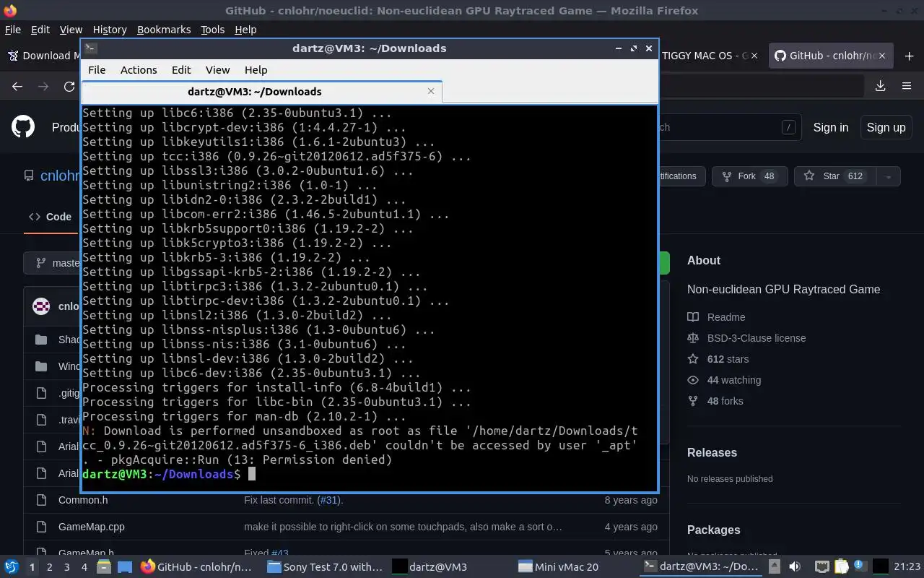924x578 pixels.
Task: Go back in Firefox
Action: [x=17, y=86]
